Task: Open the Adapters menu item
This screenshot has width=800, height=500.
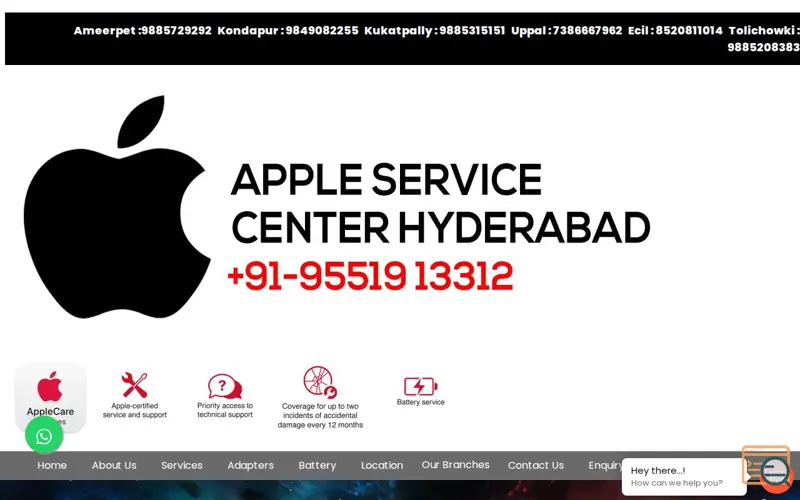Action: 251,465
